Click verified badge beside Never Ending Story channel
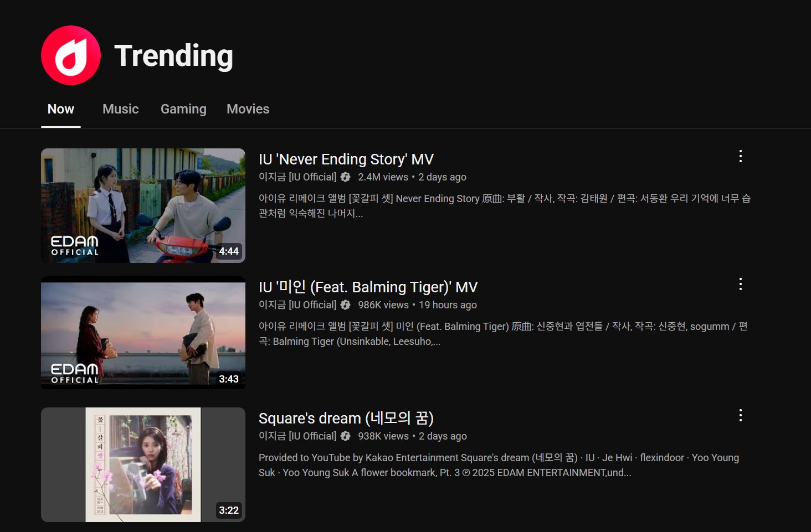The width and height of the screenshot is (811, 532). pos(346,177)
